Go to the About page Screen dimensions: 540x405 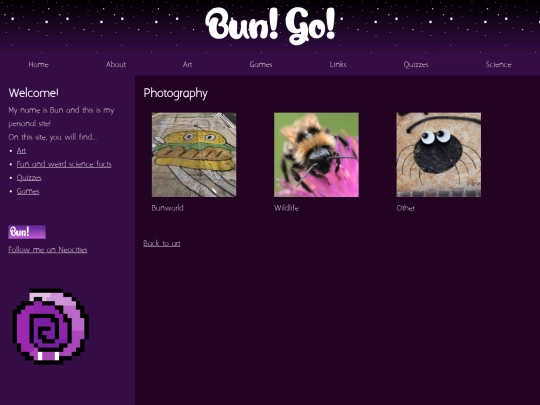point(116,64)
